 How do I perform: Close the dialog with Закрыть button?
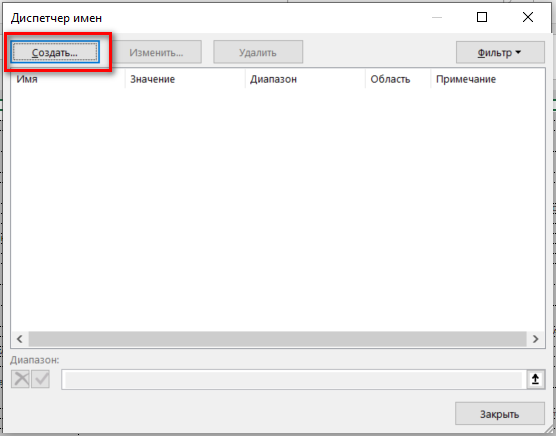pos(500,414)
